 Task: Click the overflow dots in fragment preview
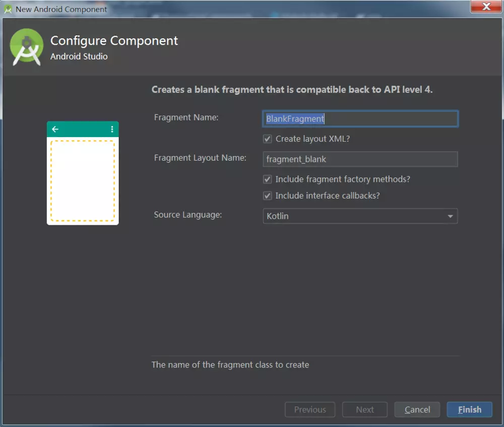point(112,129)
